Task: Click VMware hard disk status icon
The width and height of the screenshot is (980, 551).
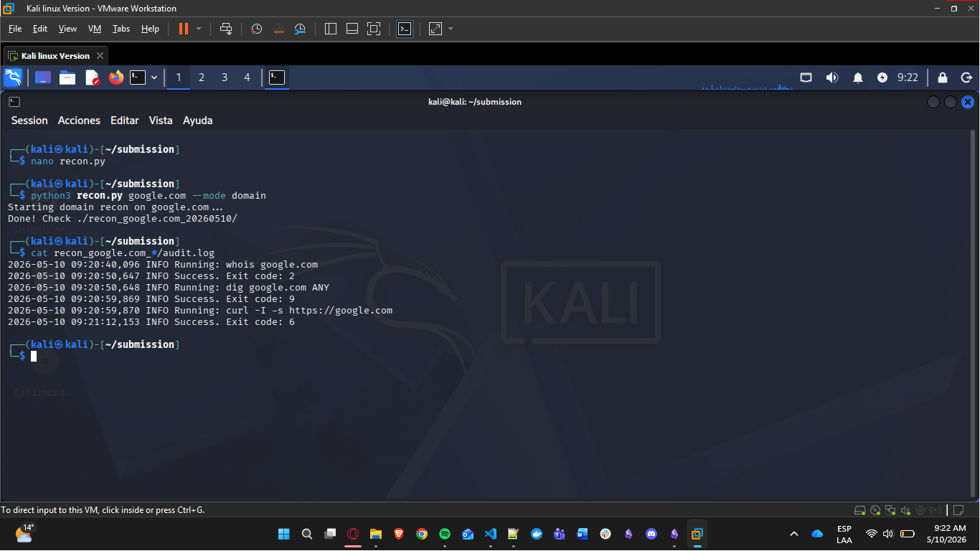Action: [859, 510]
